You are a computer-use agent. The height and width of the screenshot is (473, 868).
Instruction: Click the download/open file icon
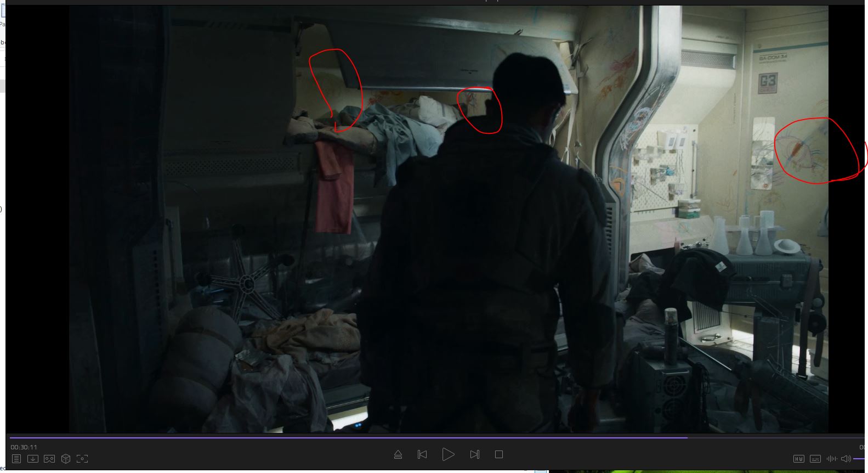(33, 459)
